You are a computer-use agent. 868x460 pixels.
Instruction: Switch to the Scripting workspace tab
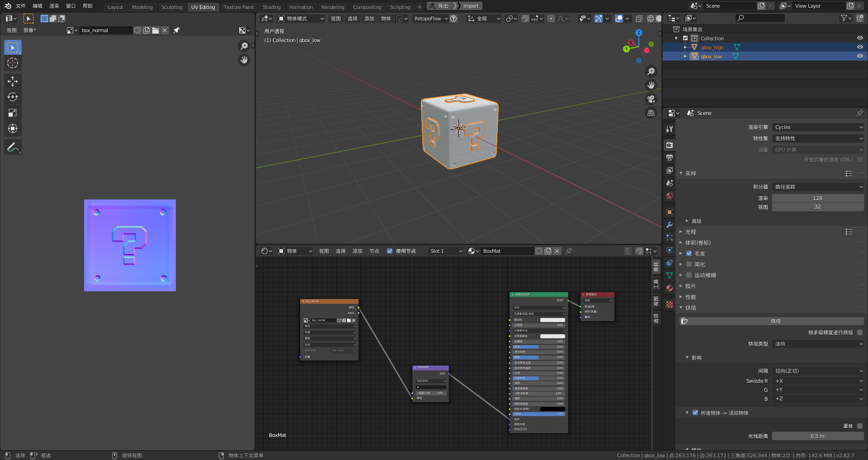pyautogui.click(x=400, y=7)
